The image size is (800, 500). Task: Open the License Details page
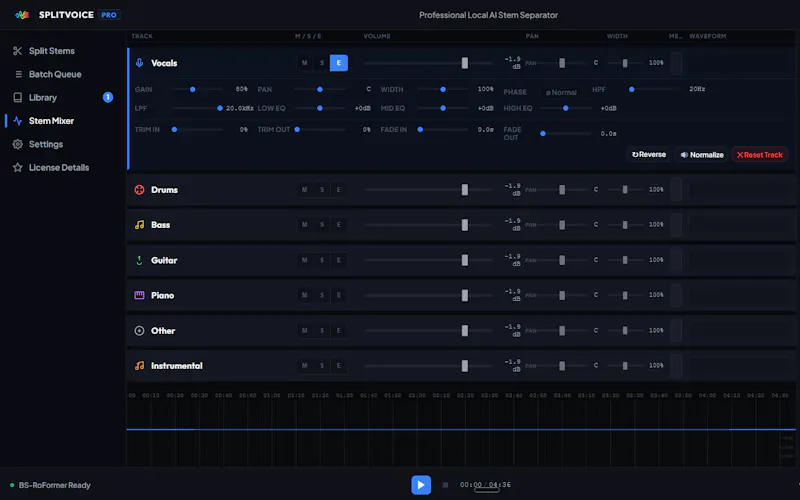tap(61, 167)
